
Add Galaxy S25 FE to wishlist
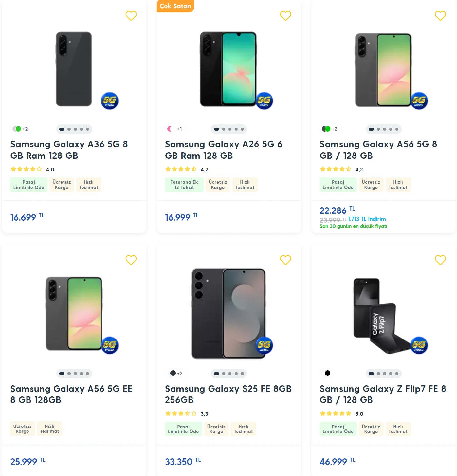click(285, 260)
